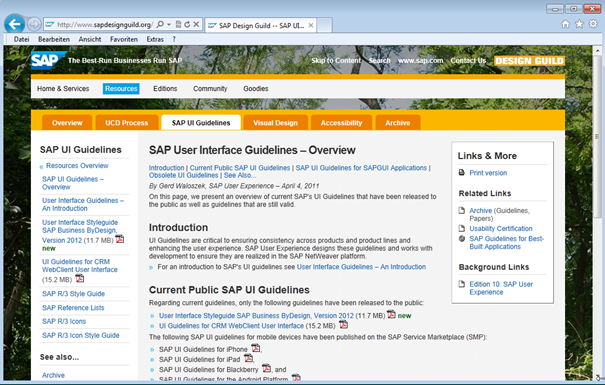Open the ? help menu
Viewport: 605px width, 385px height.
[x=174, y=39]
